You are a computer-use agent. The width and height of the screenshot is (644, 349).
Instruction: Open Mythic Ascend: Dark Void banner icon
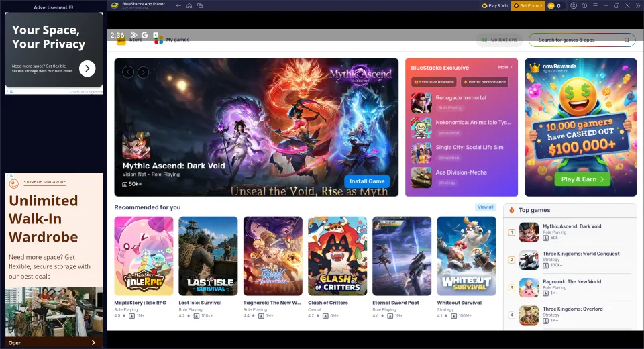[136, 145]
